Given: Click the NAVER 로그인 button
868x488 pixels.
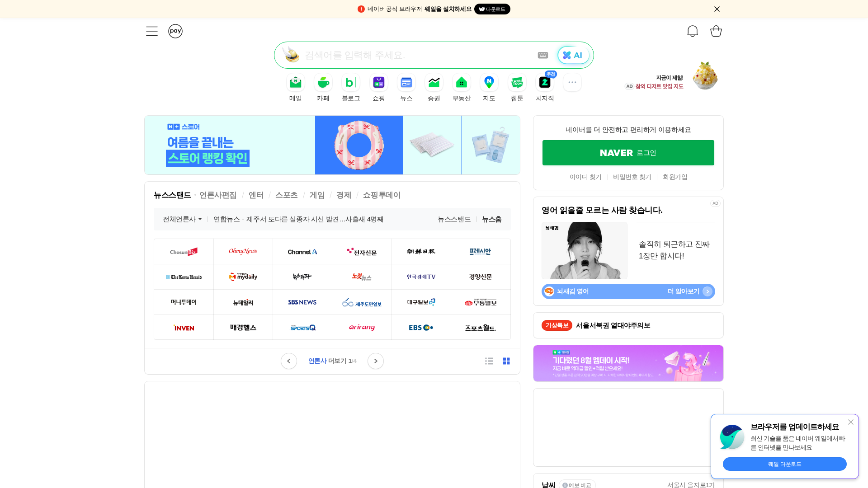Looking at the screenshot, I should pyautogui.click(x=628, y=153).
